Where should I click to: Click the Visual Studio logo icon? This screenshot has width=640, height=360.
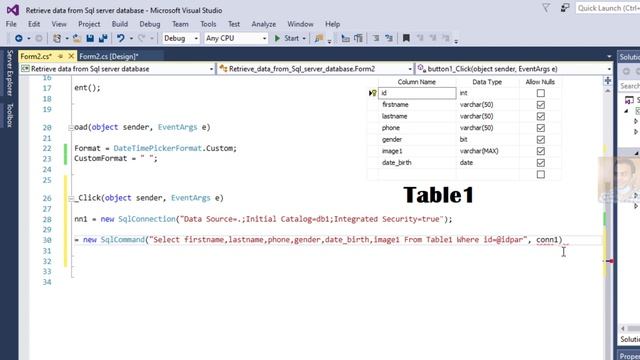[x=13, y=10]
